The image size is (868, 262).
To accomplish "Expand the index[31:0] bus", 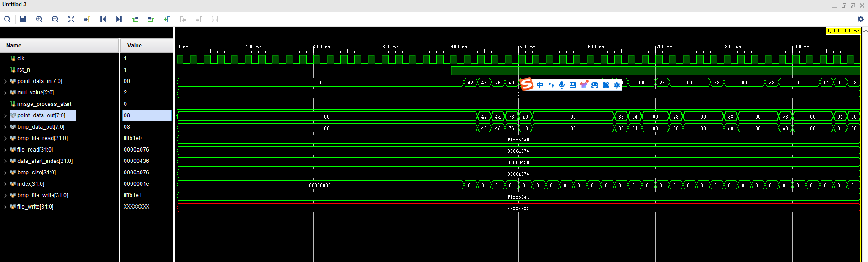I will (x=5, y=184).
